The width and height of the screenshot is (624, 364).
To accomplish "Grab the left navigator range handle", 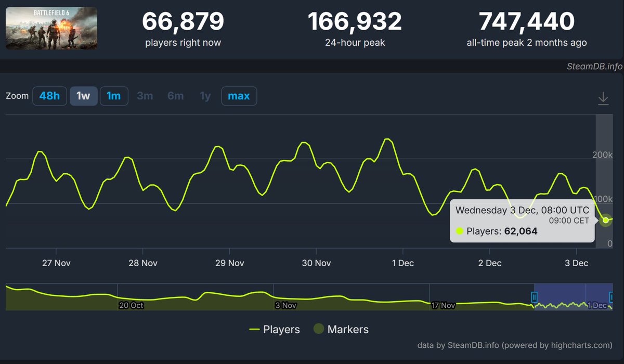I will pyautogui.click(x=534, y=297).
